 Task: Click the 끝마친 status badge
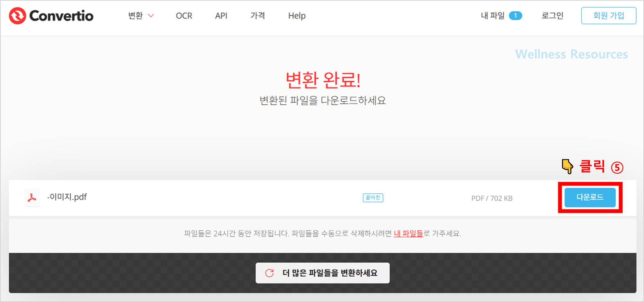tap(373, 197)
